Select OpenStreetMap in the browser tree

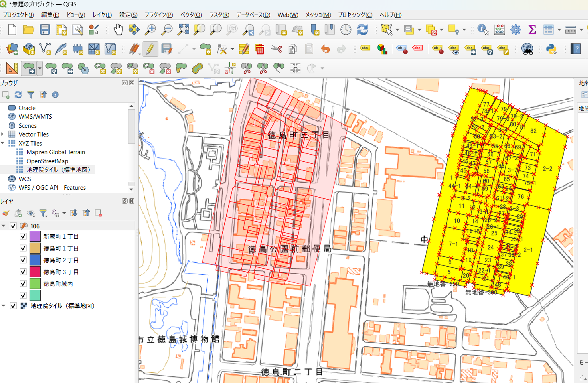pos(47,161)
